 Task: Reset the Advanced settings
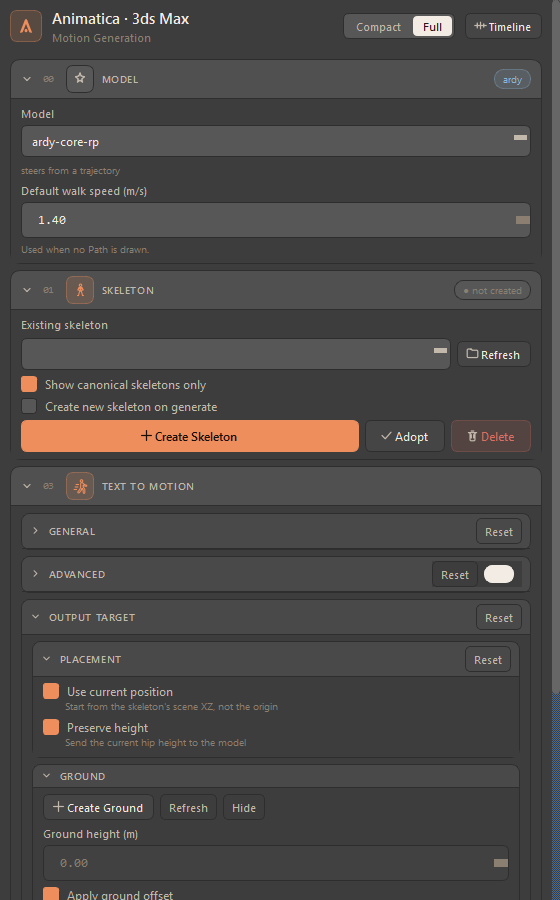click(454, 575)
